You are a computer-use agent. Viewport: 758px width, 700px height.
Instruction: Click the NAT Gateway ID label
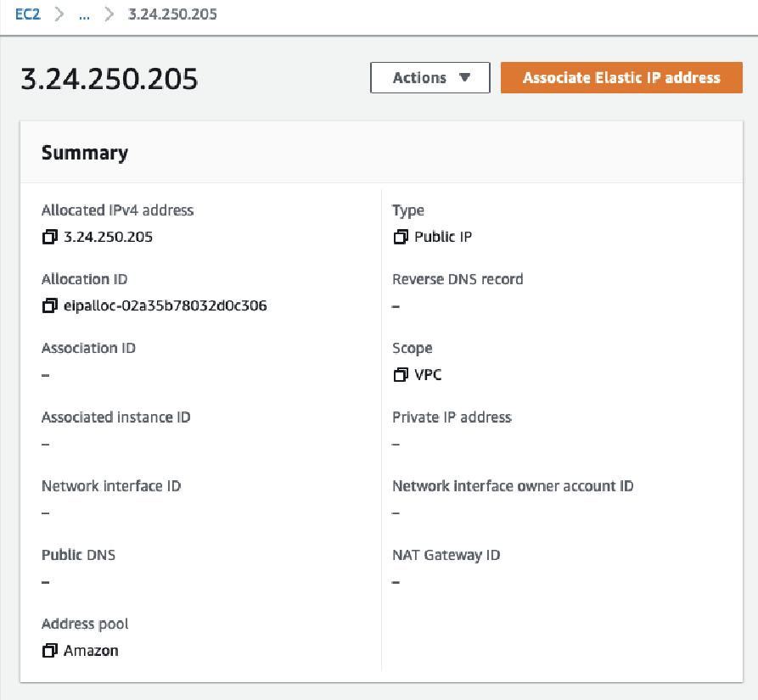point(446,555)
